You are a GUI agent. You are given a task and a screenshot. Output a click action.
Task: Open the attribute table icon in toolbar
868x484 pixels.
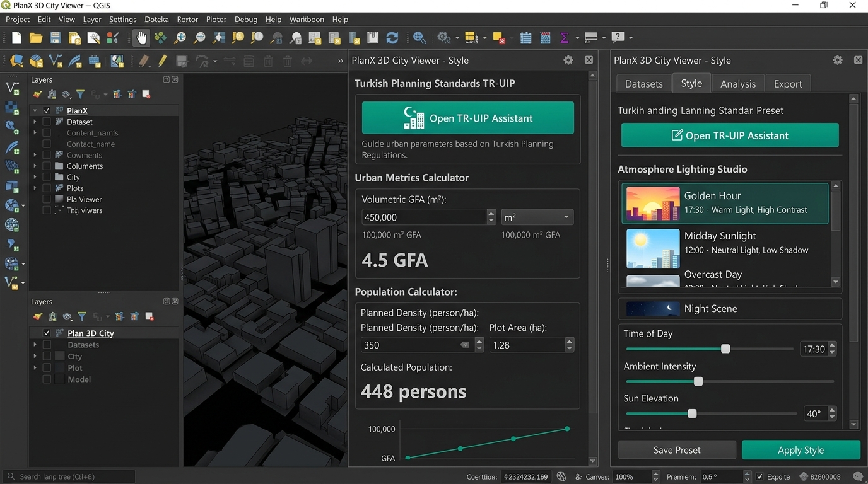pyautogui.click(x=525, y=38)
